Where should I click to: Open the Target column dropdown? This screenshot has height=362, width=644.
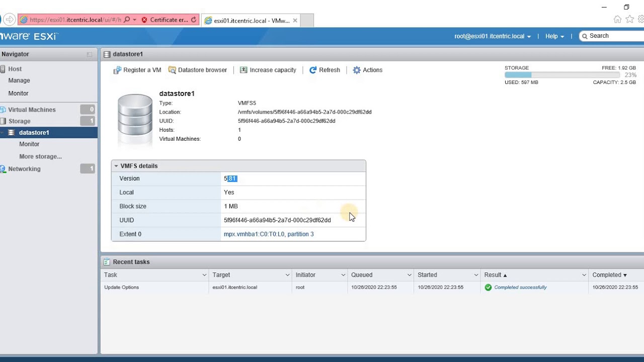(287, 275)
